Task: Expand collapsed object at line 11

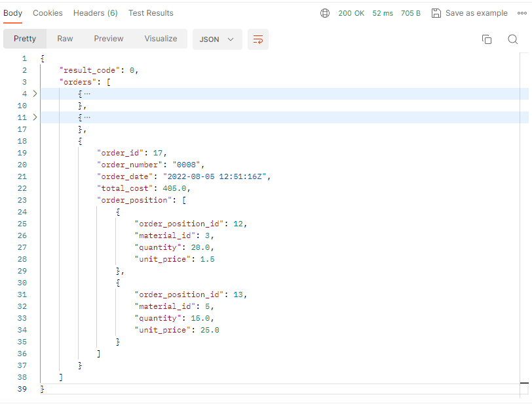Action: (x=35, y=117)
